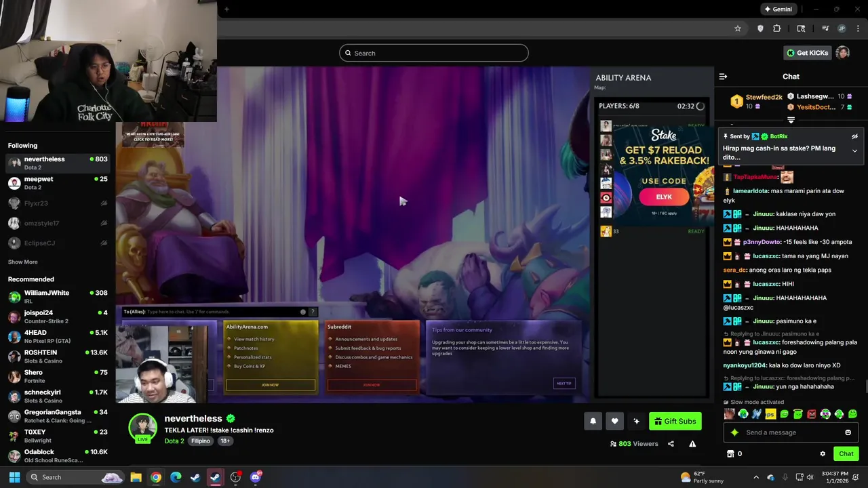868x488 pixels.
Task: Pick the yellow 'ps' emote
Action: (770, 413)
